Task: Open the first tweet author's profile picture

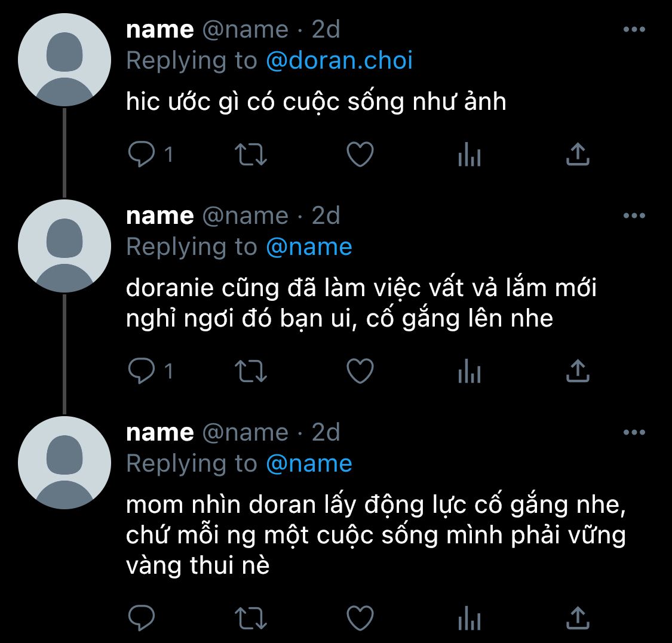Action: (x=65, y=60)
